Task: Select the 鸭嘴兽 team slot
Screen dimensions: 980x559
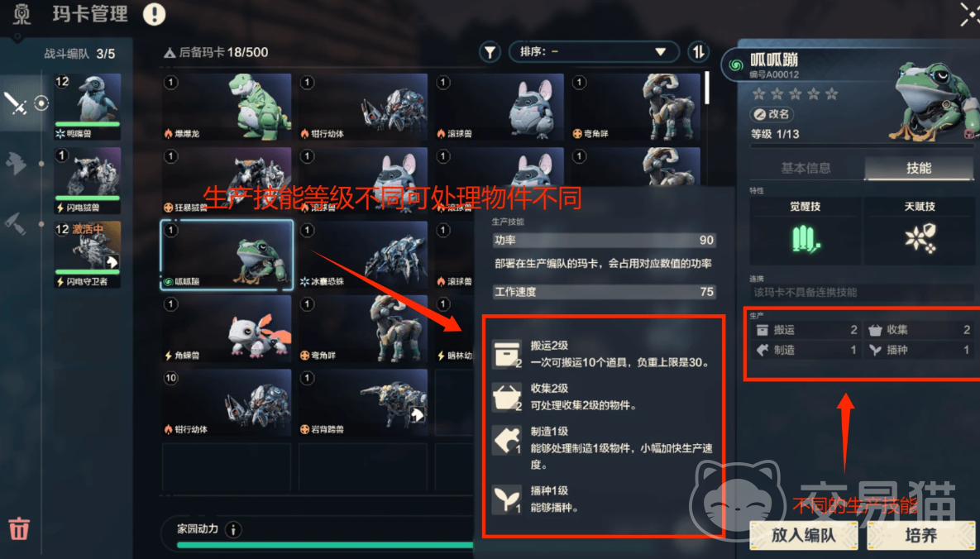Action: tap(87, 107)
